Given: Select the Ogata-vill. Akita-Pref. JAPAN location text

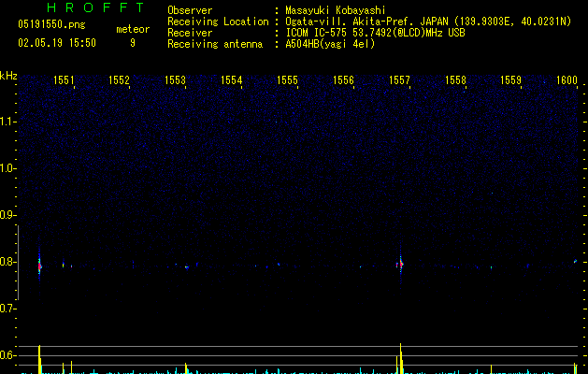Looking at the screenshot, I should (428, 22).
